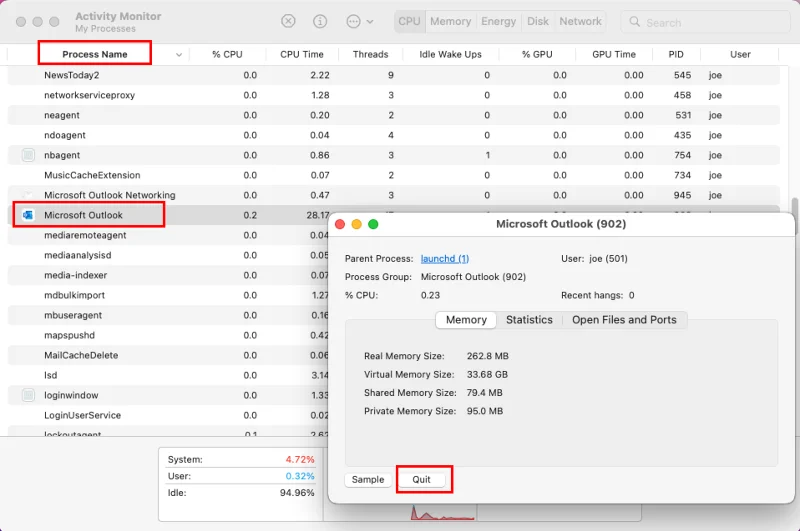Switch to the Memory tab in the toolbar
This screenshot has height=531, width=800.
(450, 21)
